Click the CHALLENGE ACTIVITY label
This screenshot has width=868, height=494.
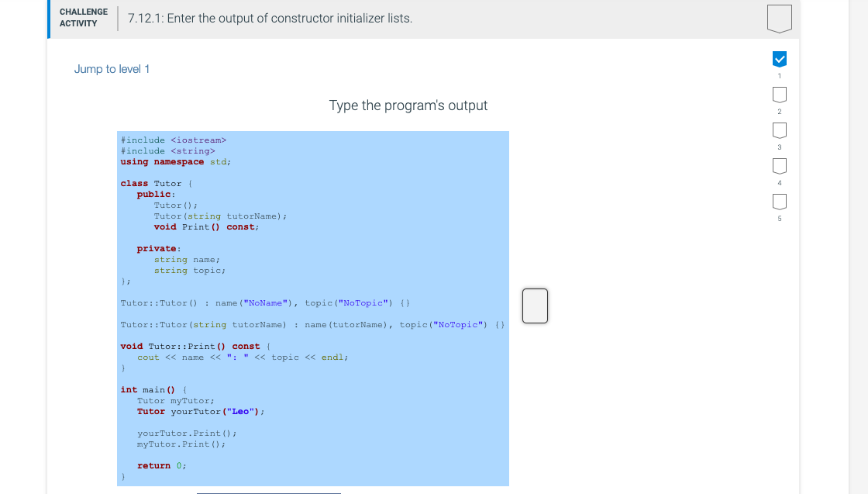pos(83,16)
